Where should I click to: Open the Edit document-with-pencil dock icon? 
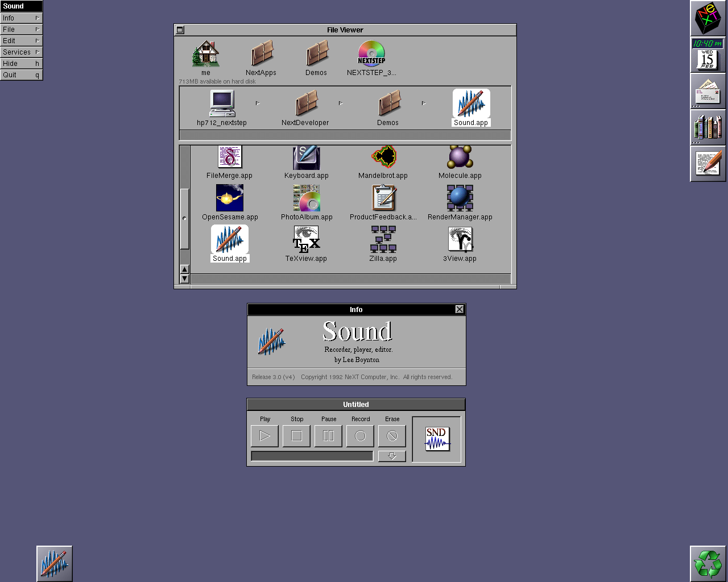coord(708,164)
